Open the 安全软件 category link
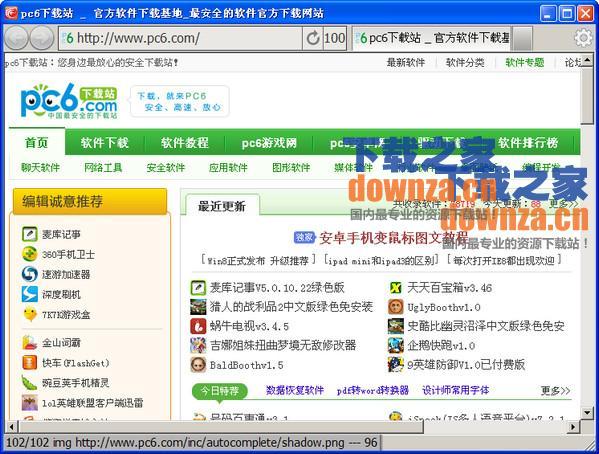 tap(165, 167)
